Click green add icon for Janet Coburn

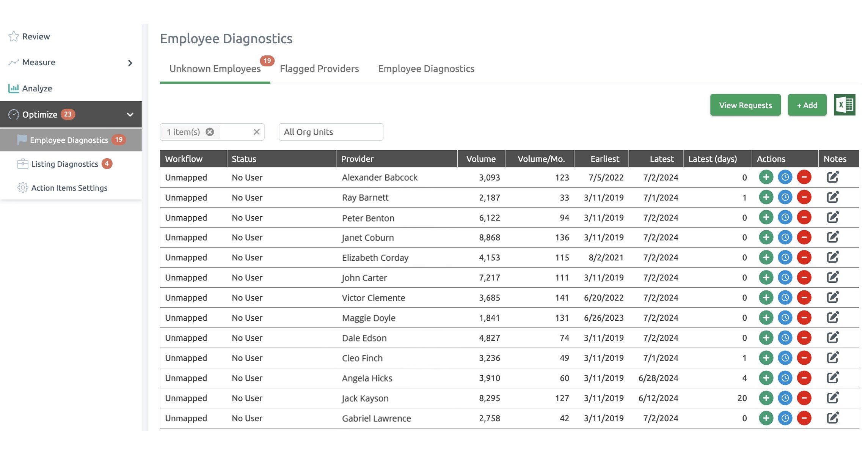pyautogui.click(x=766, y=238)
